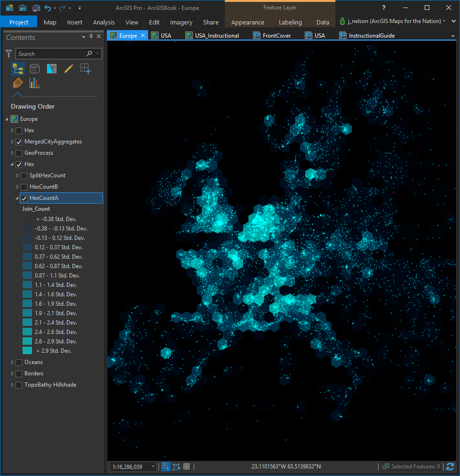Uncheck the MergedCityAggregates layer
460x476 pixels.
pyautogui.click(x=19, y=142)
